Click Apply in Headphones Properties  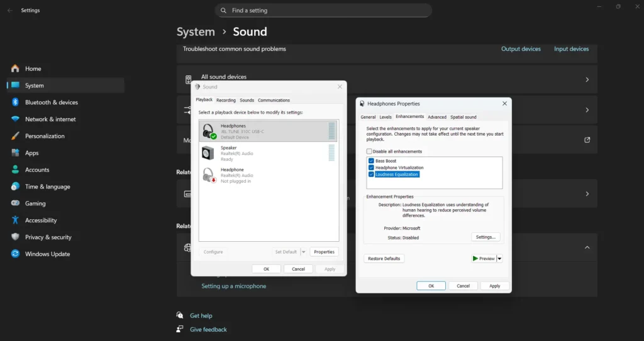(494, 286)
